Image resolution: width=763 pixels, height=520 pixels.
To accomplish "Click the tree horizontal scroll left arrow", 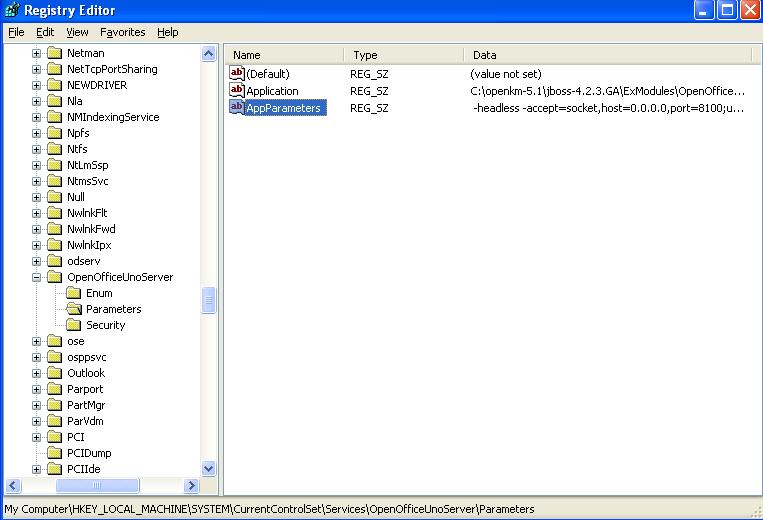I will 13,485.
